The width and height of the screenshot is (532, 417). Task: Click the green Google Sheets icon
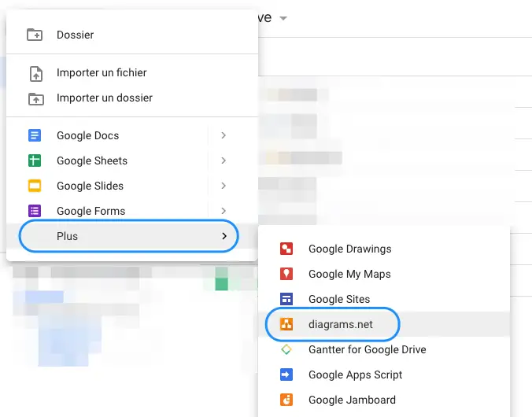35,161
